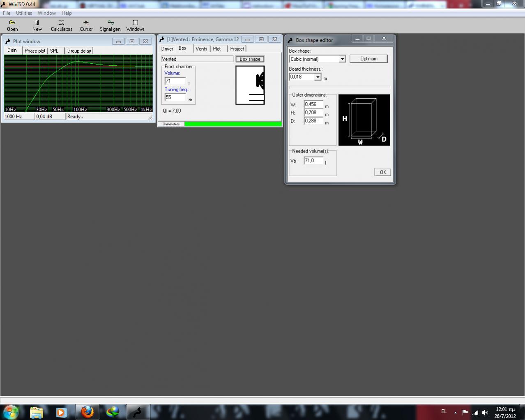Open the Window menu

[x=46, y=13]
